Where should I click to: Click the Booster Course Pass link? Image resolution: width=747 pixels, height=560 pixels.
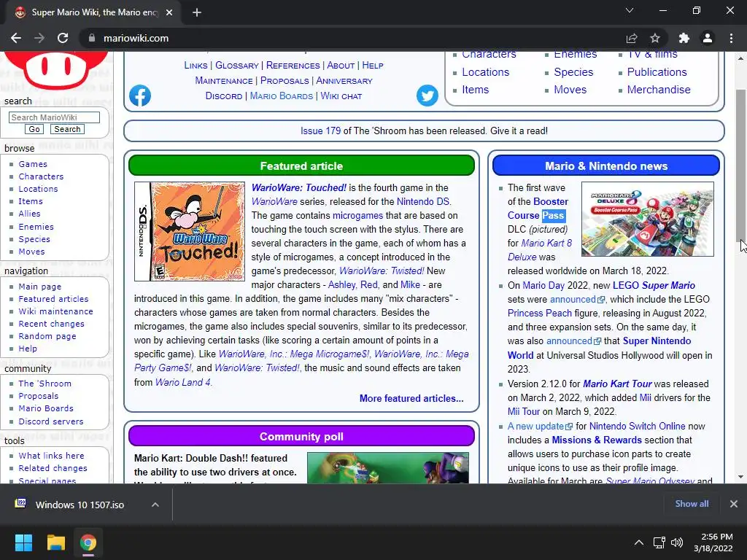coord(538,208)
